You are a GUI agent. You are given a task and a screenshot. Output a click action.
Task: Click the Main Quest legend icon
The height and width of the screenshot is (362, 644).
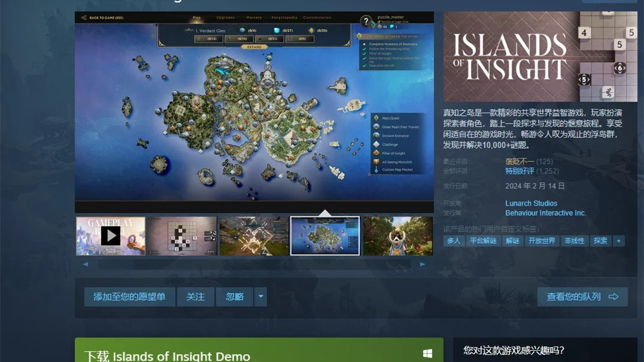coord(376,118)
